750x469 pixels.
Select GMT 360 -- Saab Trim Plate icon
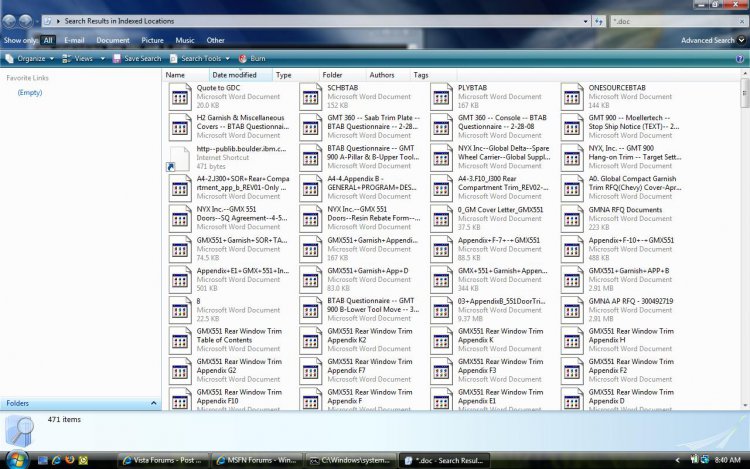pos(310,127)
